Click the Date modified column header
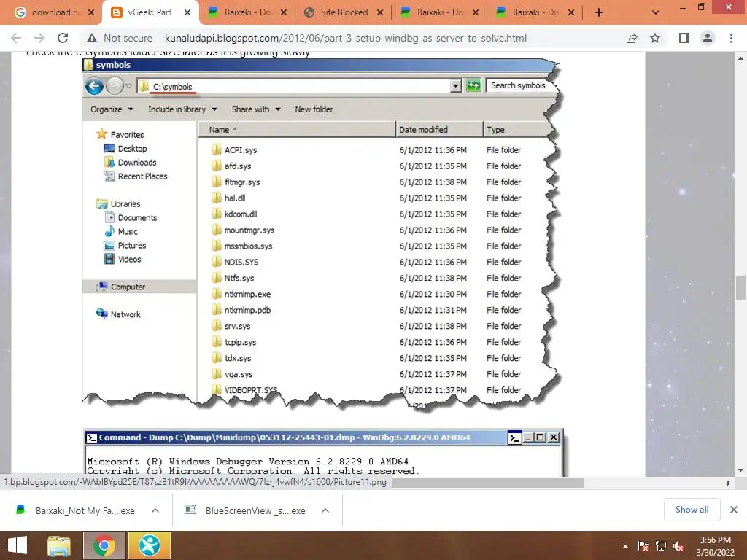 [x=438, y=130]
